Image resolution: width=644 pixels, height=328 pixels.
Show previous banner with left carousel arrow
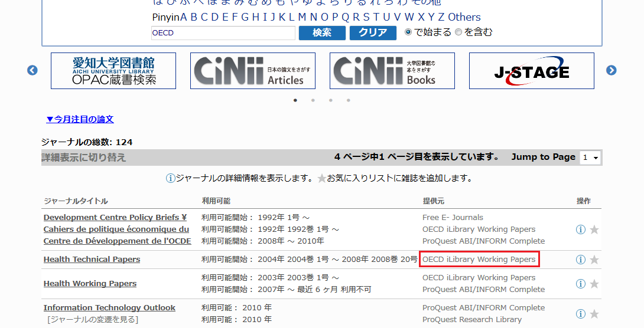tap(32, 71)
